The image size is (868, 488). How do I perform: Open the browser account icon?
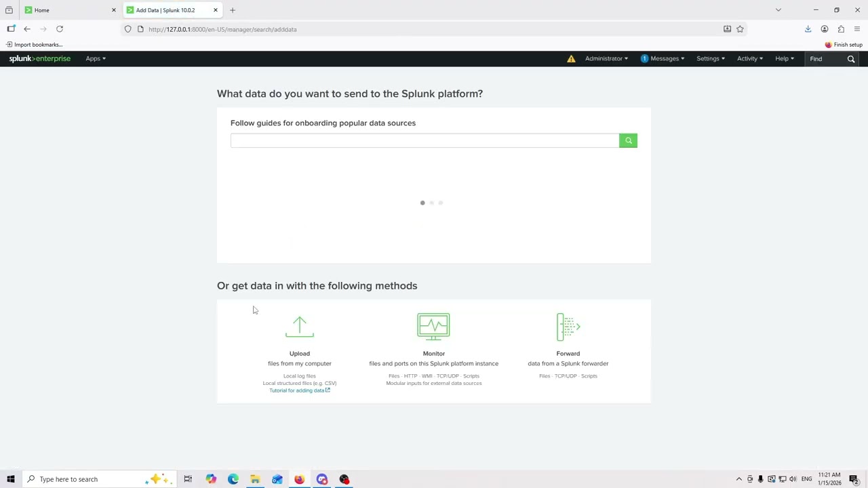click(825, 29)
